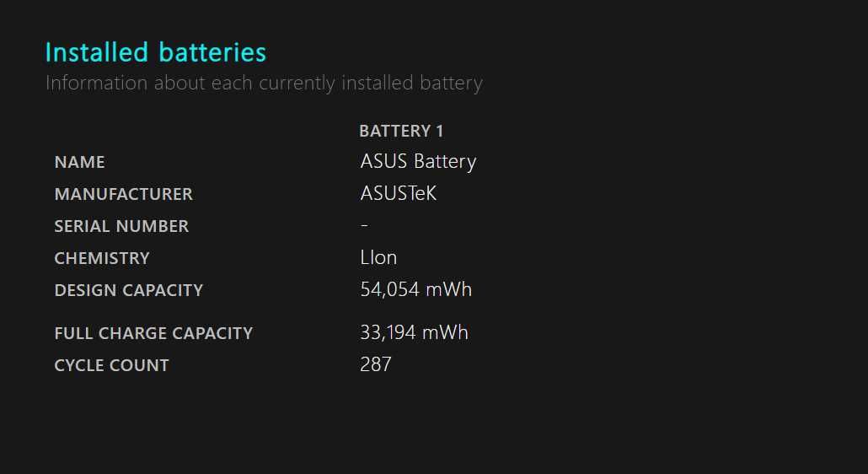Image resolution: width=868 pixels, height=474 pixels.
Task: Click the FULL CHARGE CAPACITY label
Action: pyautogui.click(x=153, y=333)
